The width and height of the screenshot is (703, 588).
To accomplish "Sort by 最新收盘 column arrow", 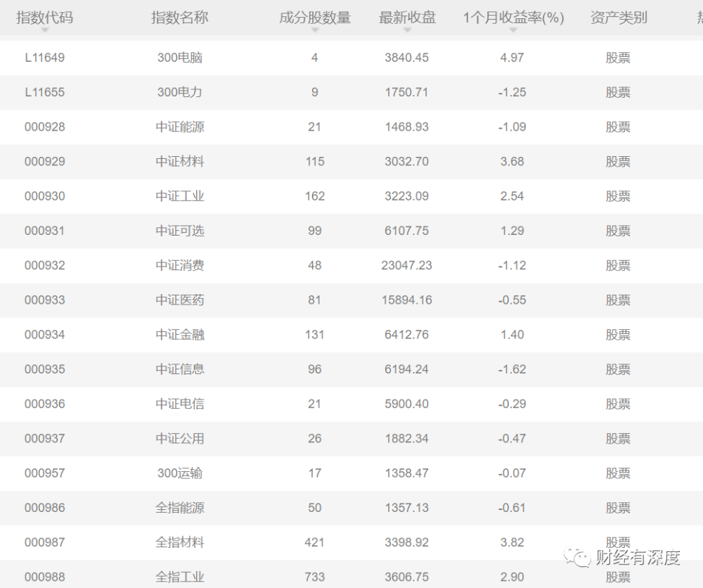I will (x=407, y=30).
